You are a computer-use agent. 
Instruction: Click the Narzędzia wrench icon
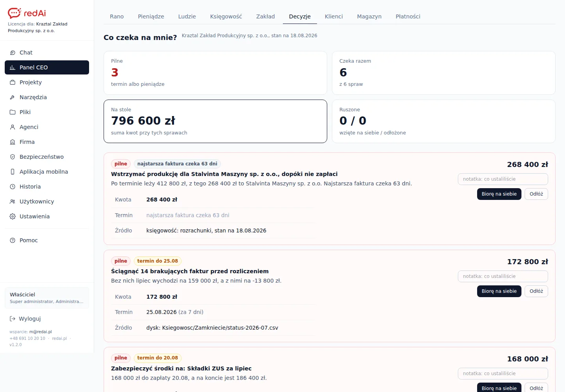coord(13,97)
